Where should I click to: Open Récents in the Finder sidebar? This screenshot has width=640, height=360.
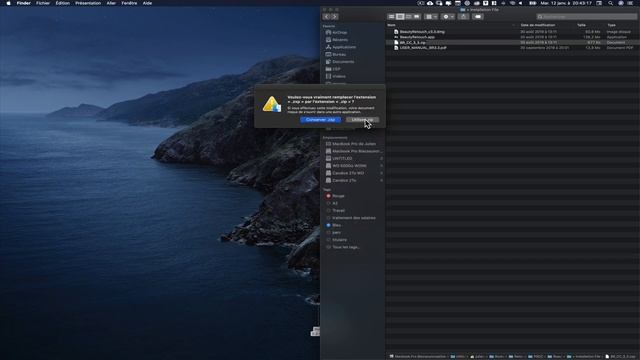click(x=340, y=40)
